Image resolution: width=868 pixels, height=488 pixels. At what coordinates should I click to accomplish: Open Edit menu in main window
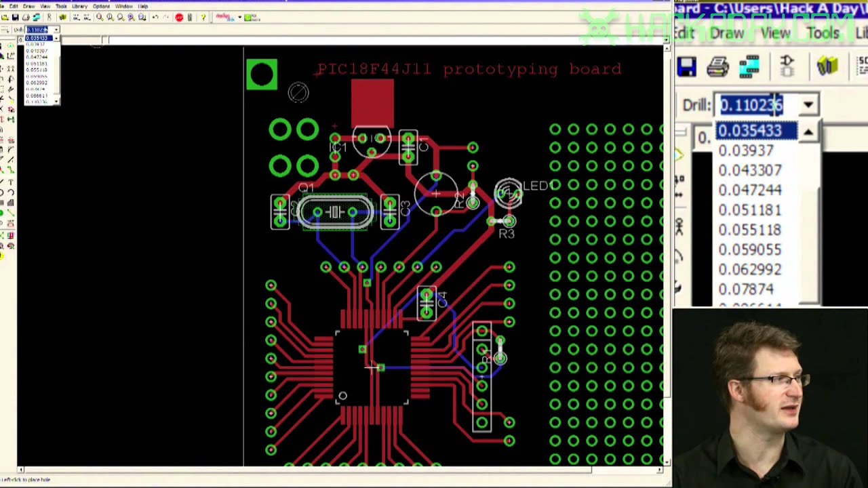pyautogui.click(x=14, y=6)
